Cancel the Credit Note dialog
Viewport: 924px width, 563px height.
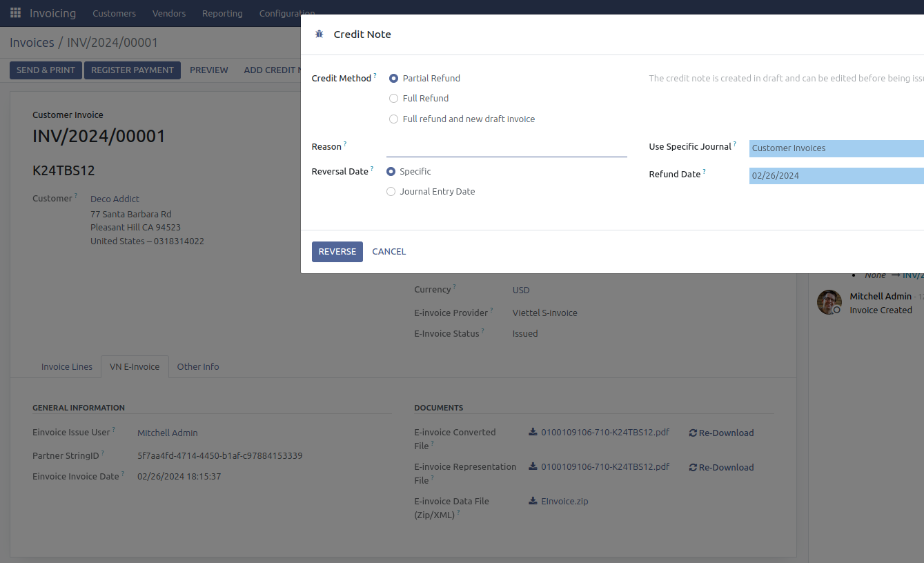(389, 252)
